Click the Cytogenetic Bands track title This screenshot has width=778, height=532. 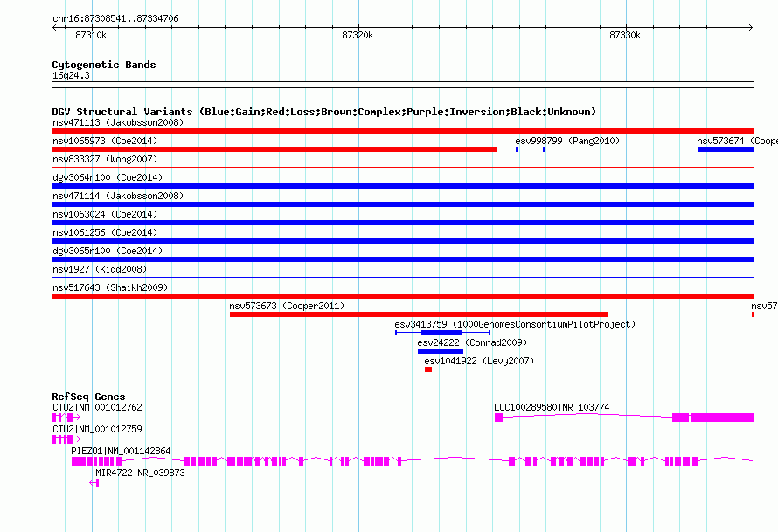click(x=104, y=65)
